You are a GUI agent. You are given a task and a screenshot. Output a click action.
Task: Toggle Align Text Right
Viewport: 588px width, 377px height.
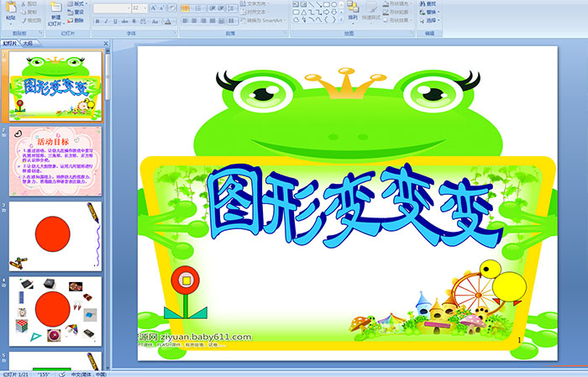pyautogui.click(x=203, y=21)
